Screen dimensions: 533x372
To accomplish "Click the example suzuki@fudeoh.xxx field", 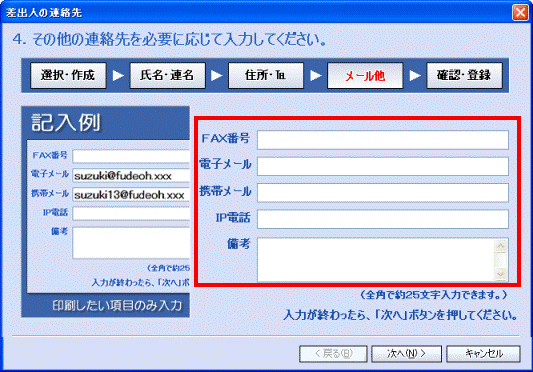I will click(x=131, y=176).
